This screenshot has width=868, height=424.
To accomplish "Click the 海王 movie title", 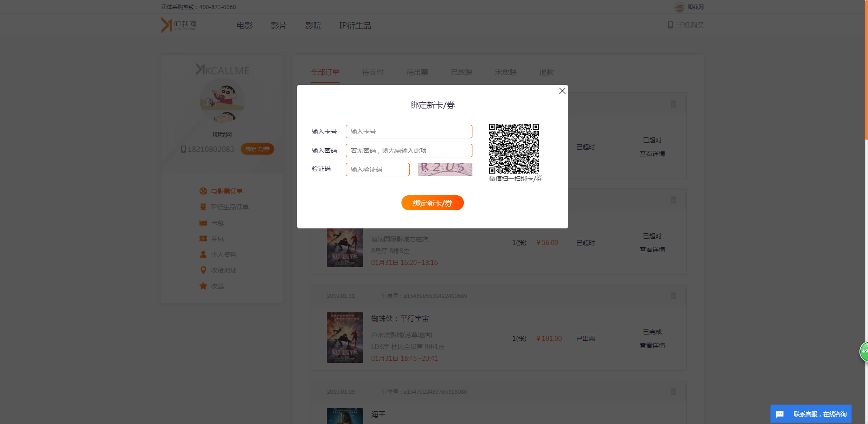I will [378, 415].
